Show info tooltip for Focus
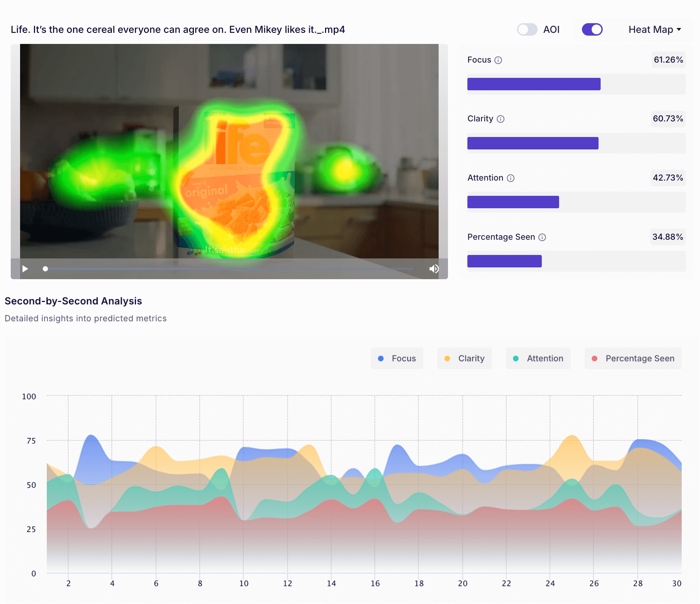 pos(498,60)
